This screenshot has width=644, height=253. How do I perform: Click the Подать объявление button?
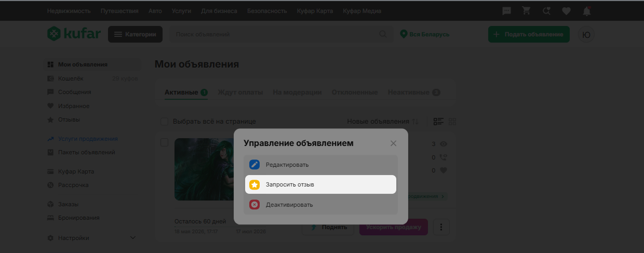tap(529, 34)
